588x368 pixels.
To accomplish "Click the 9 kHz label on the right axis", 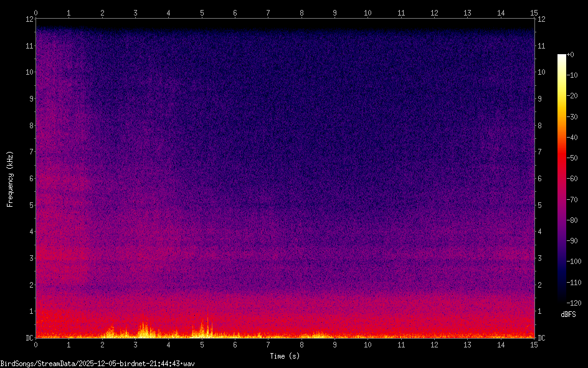I will pyautogui.click(x=541, y=98).
